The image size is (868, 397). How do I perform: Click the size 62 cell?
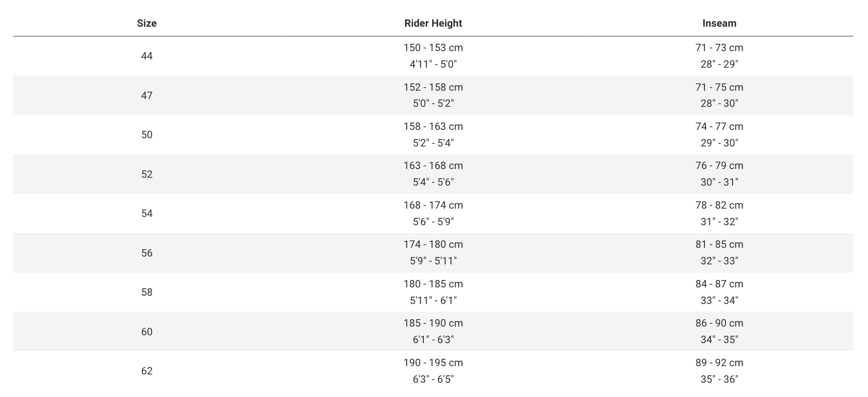(147, 371)
